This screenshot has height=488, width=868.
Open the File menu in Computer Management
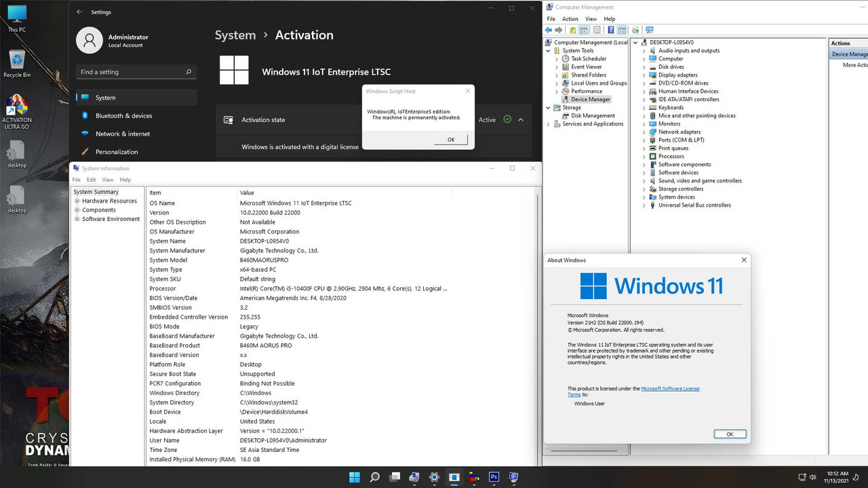(551, 19)
